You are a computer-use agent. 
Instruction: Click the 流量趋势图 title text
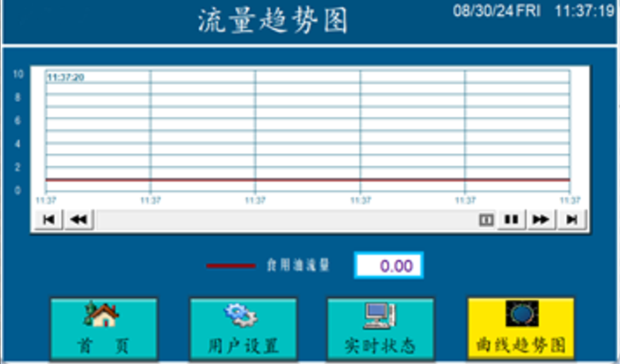(272, 20)
